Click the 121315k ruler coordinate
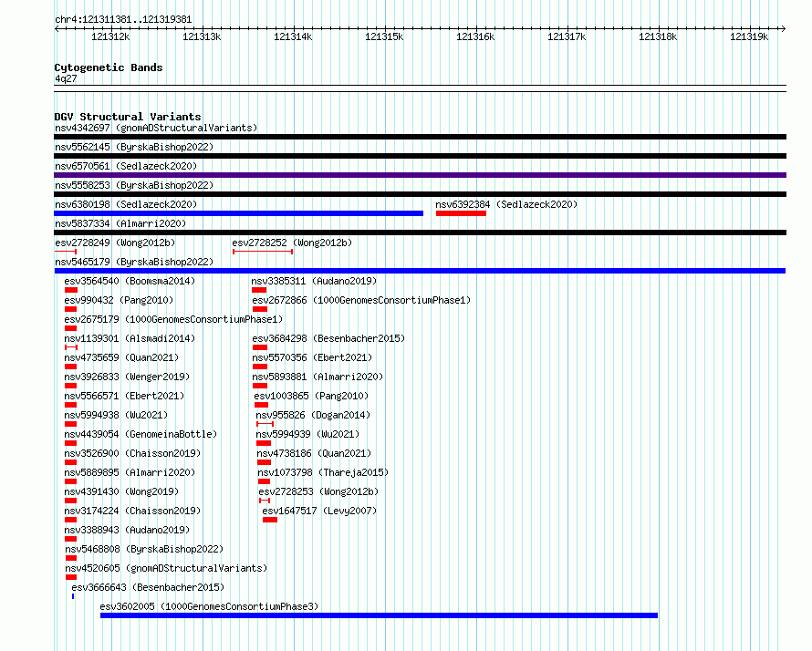 pyautogui.click(x=384, y=36)
